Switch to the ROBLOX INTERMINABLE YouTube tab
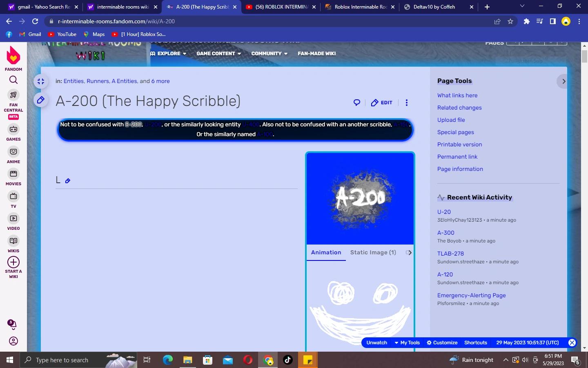 point(281,7)
